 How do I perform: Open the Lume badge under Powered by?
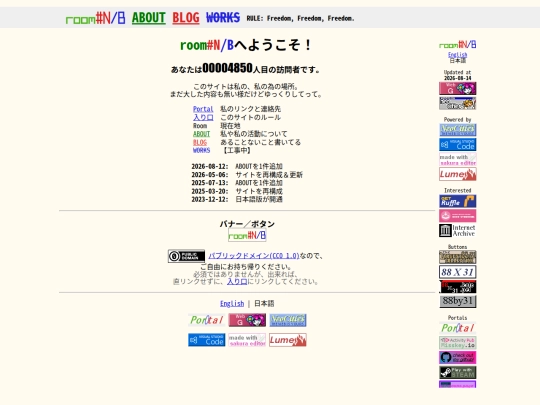click(x=458, y=174)
